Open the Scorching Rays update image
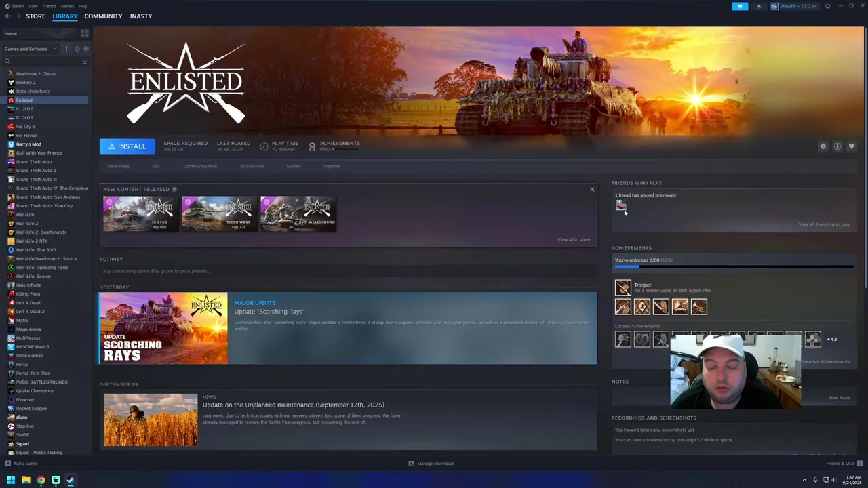 pos(163,328)
